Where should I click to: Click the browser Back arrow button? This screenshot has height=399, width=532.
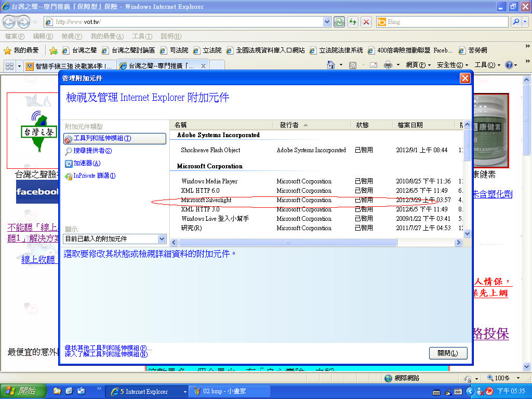click(9, 22)
